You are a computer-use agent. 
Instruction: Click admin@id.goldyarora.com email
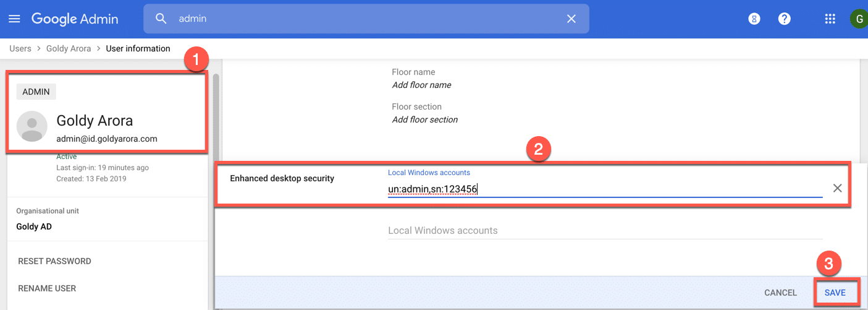[107, 139]
